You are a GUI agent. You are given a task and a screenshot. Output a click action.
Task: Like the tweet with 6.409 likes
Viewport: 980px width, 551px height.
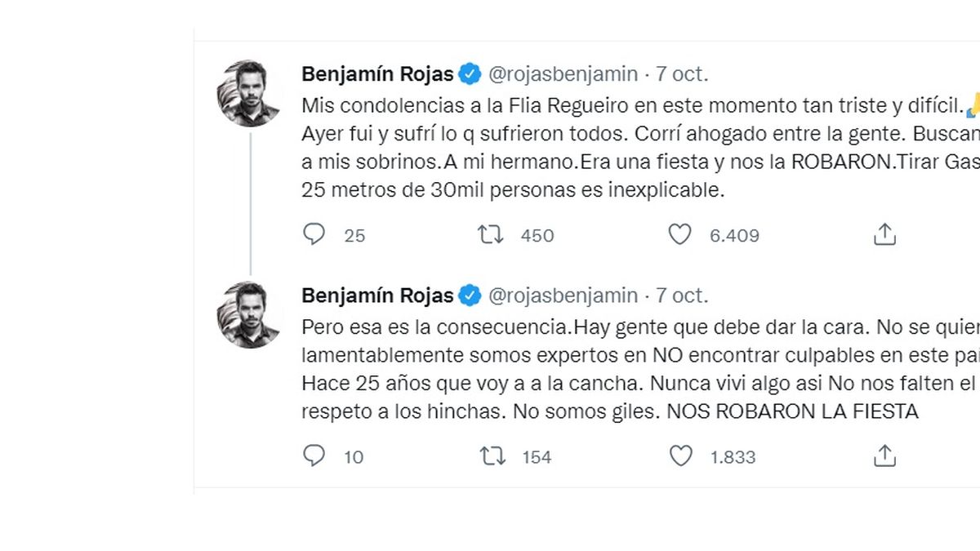coord(679,235)
